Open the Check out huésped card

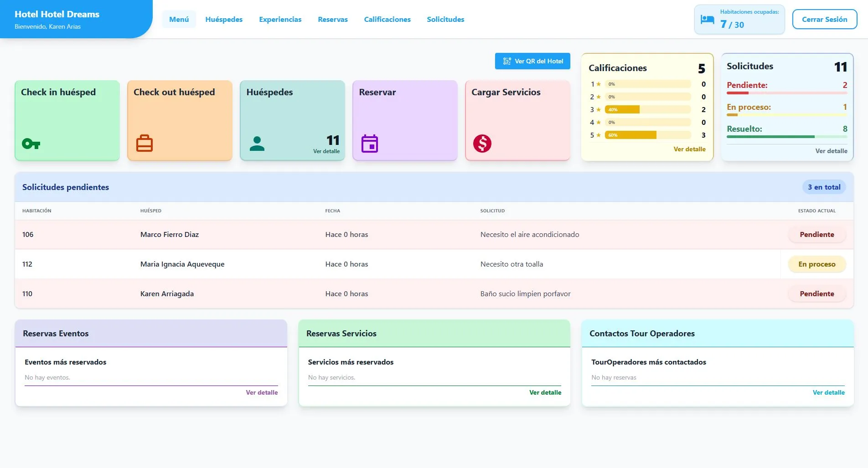(180, 120)
